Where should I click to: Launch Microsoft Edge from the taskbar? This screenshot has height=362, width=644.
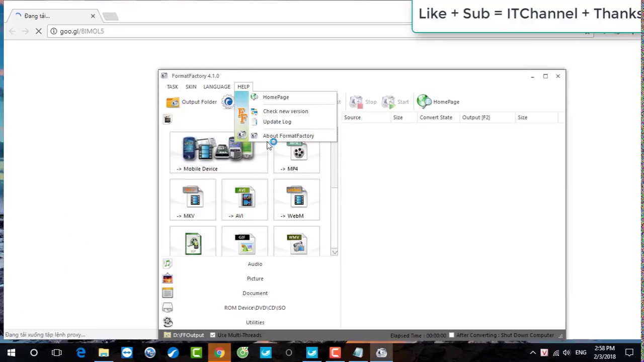[x=80, y=353]
